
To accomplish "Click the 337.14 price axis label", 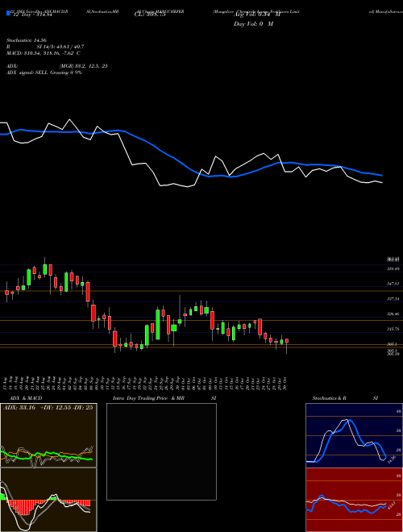I will click(x=393, y=299).
